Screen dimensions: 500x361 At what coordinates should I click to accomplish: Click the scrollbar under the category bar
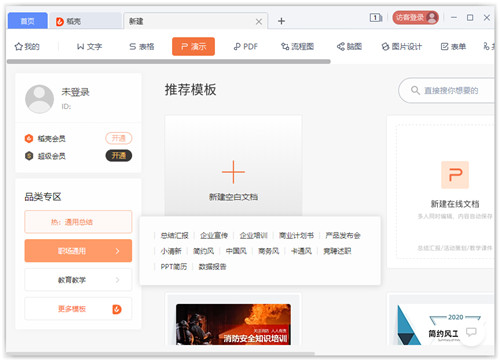(169, 62)
